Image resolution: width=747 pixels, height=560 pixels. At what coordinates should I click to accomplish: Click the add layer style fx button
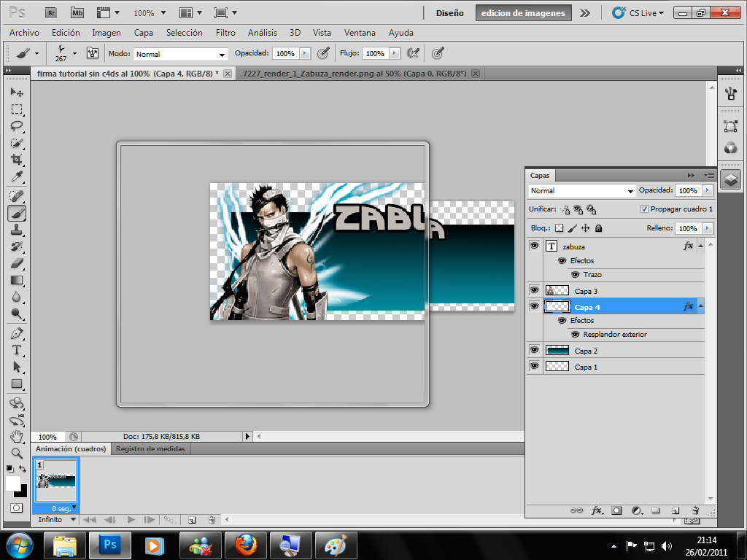(597, 510)
